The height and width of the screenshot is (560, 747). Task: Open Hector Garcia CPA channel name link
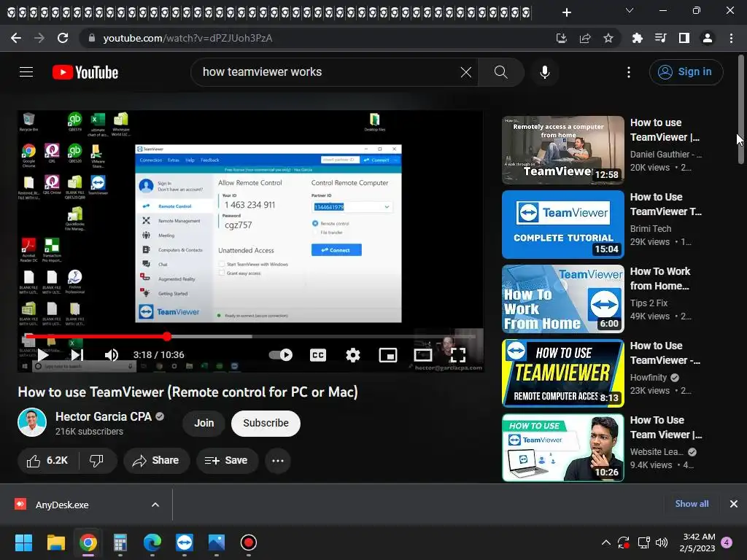tap(104, 416)
